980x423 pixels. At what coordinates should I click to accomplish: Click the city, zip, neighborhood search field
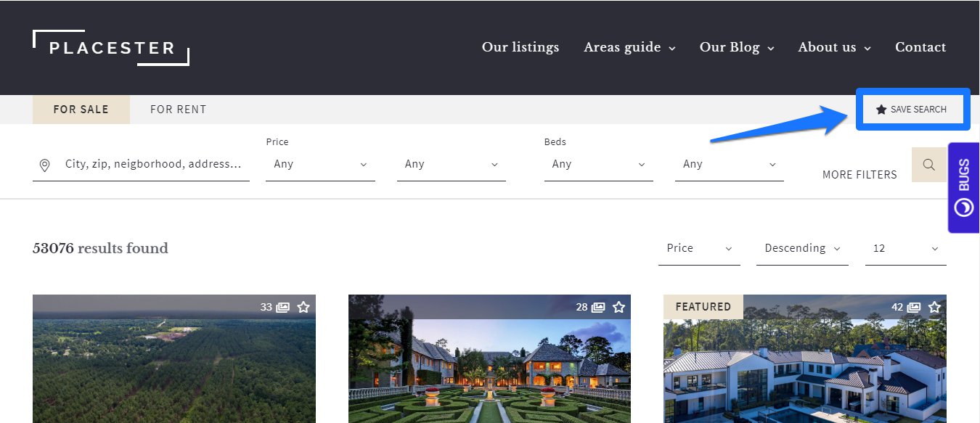click(x=142, y=165)
